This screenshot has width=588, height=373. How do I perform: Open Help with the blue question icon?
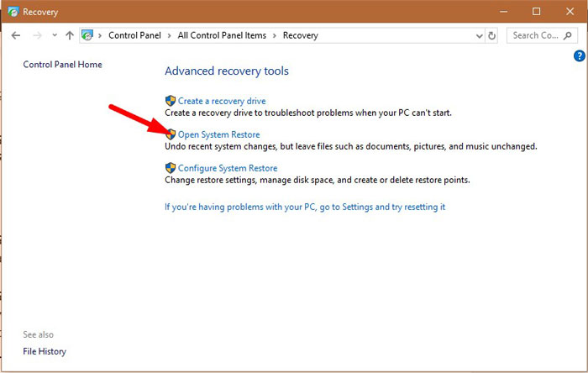tap(580, 55)
